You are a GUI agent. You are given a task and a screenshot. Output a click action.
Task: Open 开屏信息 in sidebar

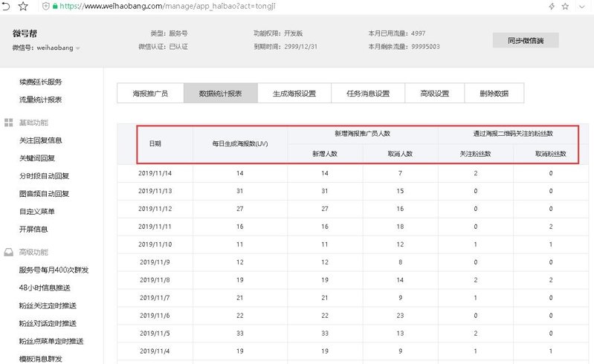tap(33, 230)
